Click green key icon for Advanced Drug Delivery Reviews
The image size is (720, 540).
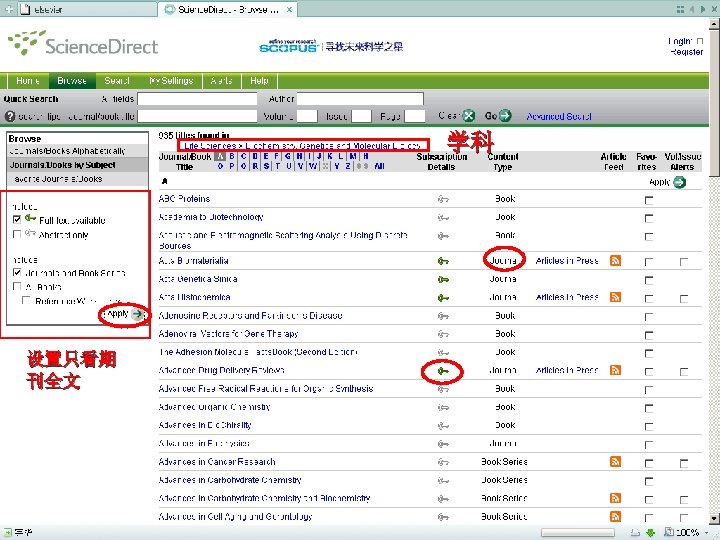[443, 371]
